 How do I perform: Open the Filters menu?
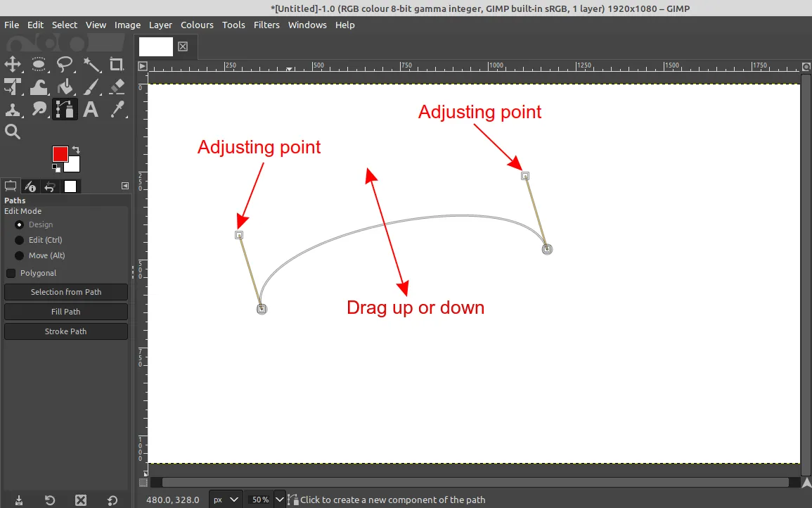[266, 25]
